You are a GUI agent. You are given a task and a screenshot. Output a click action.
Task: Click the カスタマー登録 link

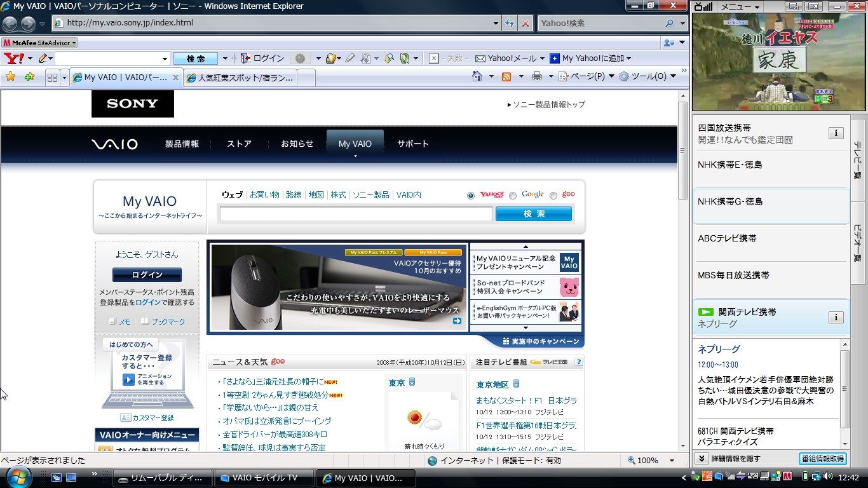(x=153, y=418)
